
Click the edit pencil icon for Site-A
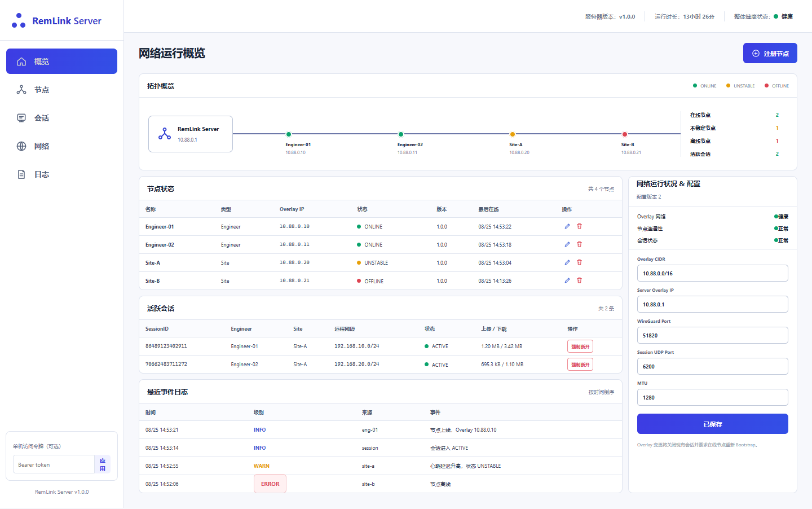pyautogui.click(x=567, y=262)
